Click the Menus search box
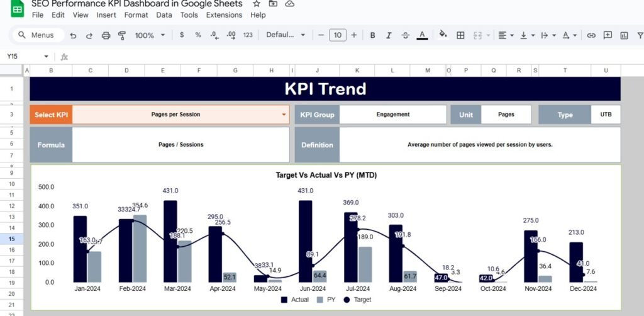The image size is (644, 316). (38, 35)
